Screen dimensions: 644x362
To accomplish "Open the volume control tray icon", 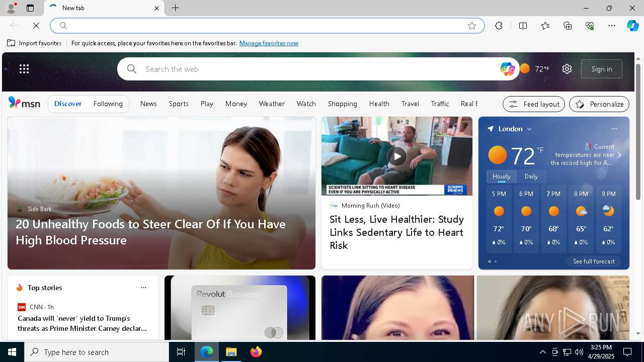I will pyautogui.click(x=579, y=352).
